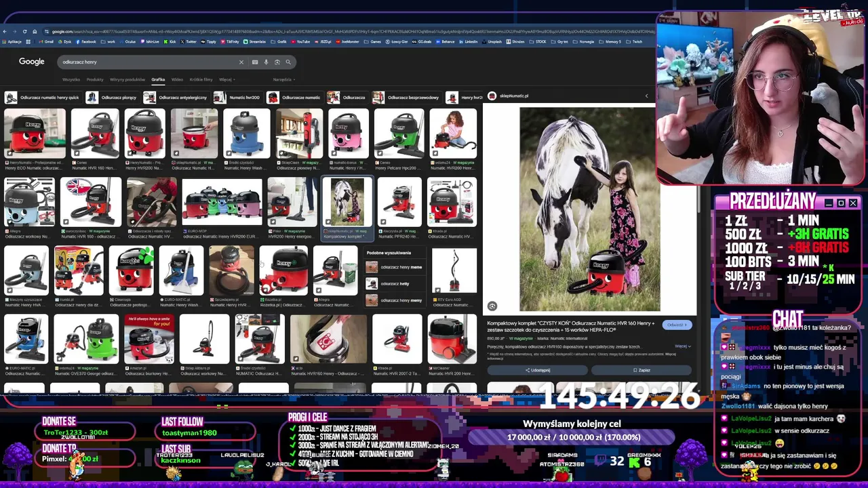Open large preview image of horse
Screen dimensions: 868x488
[589, 209]
